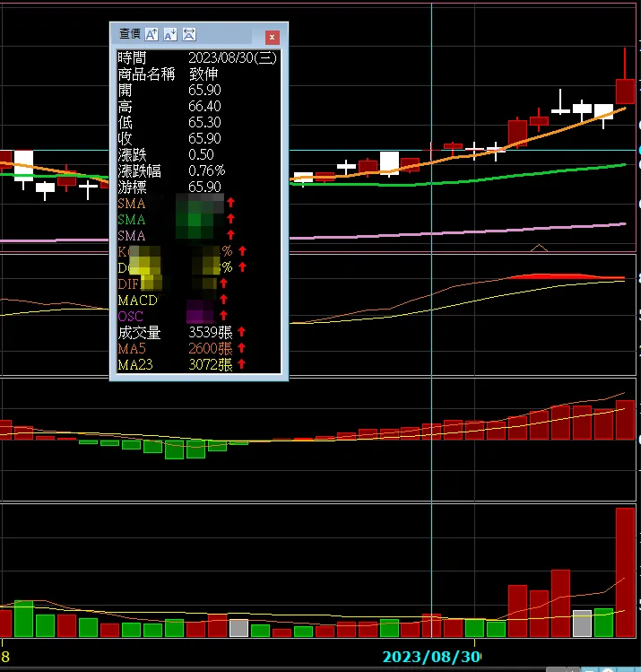Image resolution: width=641 pixels, height=672 pixels.
Task: Click the MA23 volume value 3072張
Action: (x=211, y=365)
